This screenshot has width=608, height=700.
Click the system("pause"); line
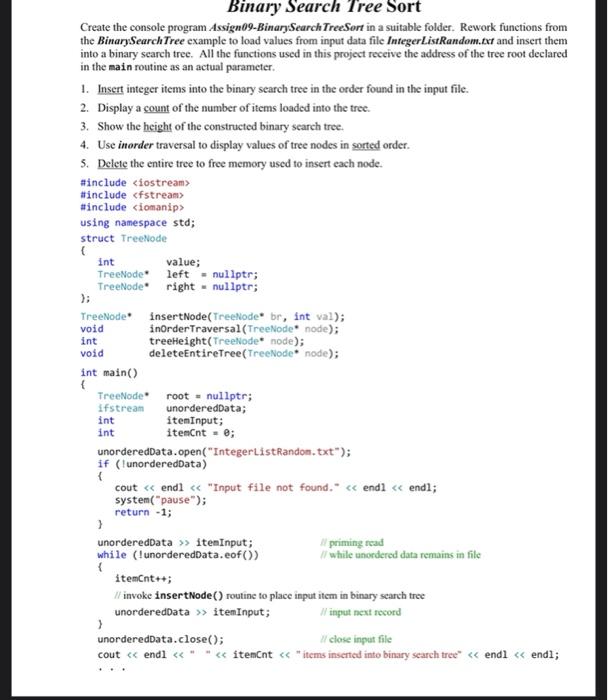[x=161, y=500]
